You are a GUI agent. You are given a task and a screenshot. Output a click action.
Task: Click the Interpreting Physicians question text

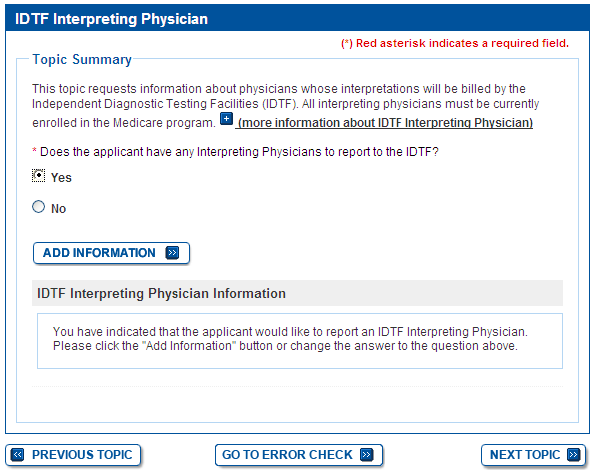click(241, 152)
